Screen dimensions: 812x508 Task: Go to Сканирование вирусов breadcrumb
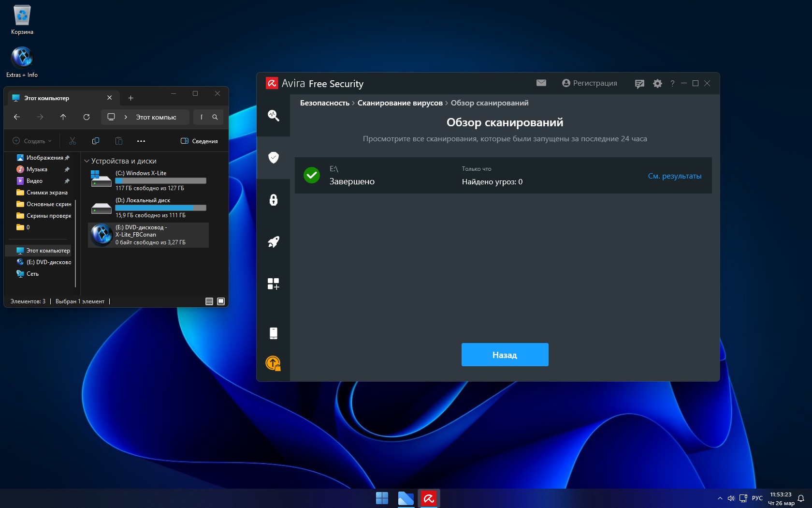(400, 103)
